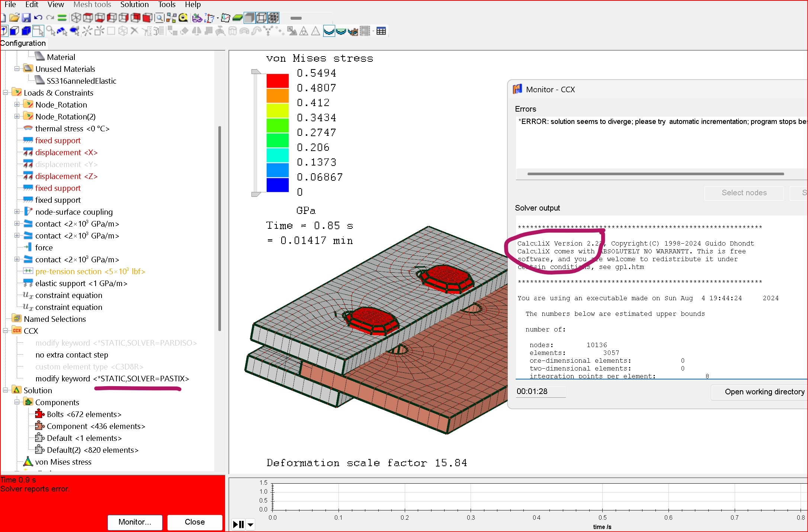Click the green solve equals icon
Image resolution: width=808 pixels, height=532 pixels.
tap(62, 17)
